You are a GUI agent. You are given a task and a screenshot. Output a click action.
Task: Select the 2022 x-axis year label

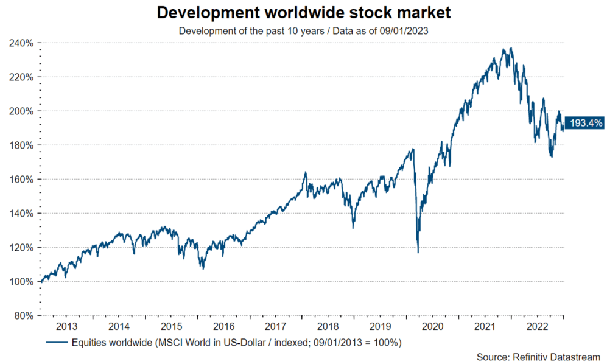pos(536,326)
